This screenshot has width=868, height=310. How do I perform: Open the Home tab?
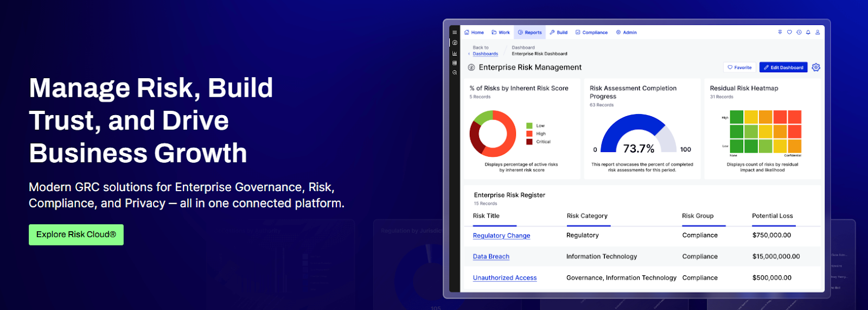click(x=474, y=33)
